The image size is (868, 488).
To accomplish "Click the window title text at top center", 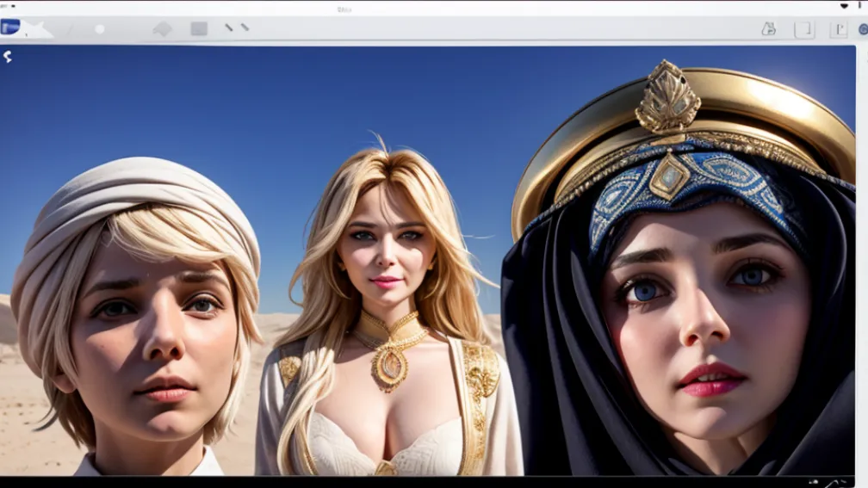I will pos(344,9).
